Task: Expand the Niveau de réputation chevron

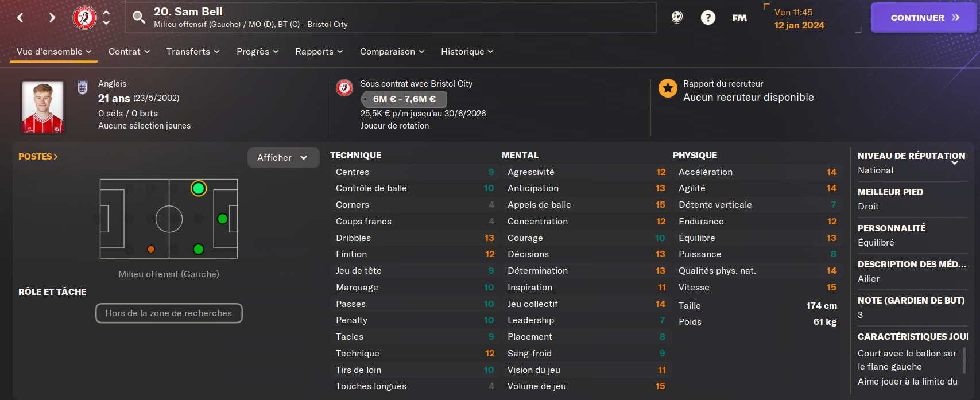Action: tap(955, 163)
